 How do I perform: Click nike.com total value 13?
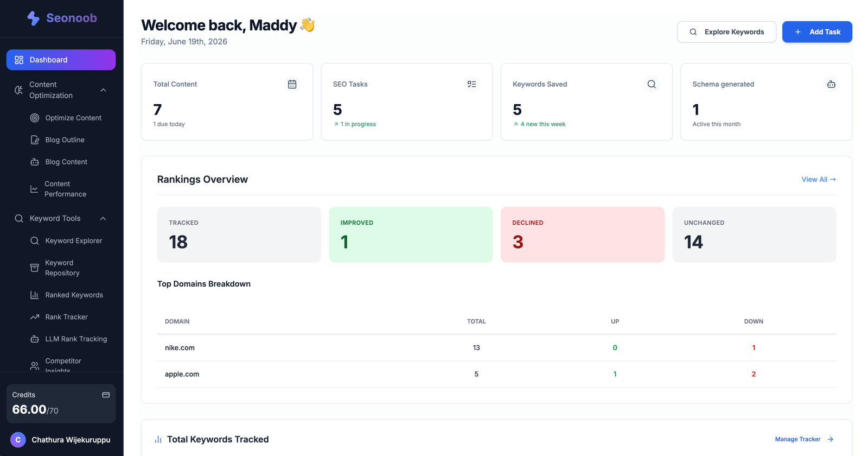[476, 348]
